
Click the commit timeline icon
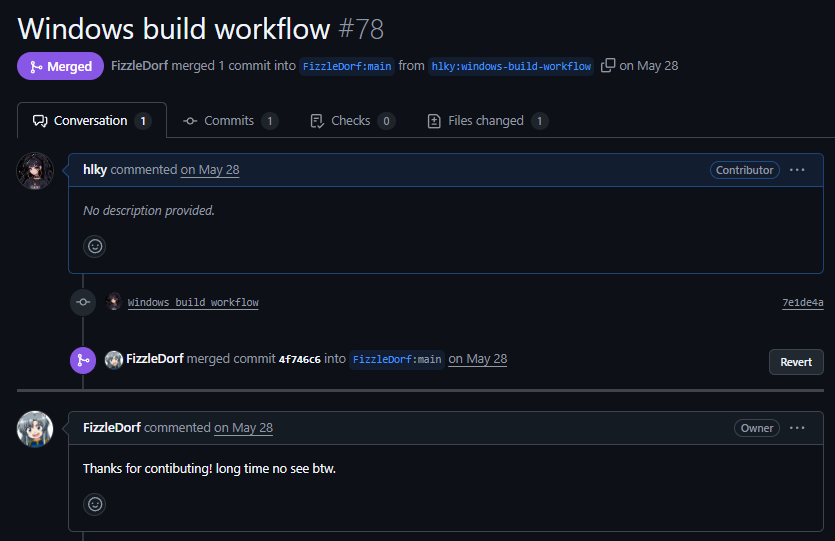(83, 302)
